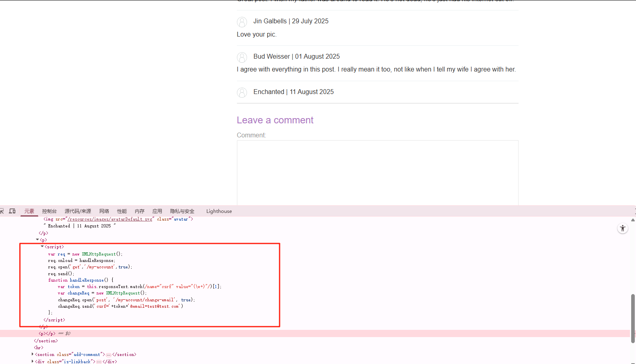Click Bud Weisser's avatar image
The height and width of the screenshot is (364, 636).
[x=242, y=57]
